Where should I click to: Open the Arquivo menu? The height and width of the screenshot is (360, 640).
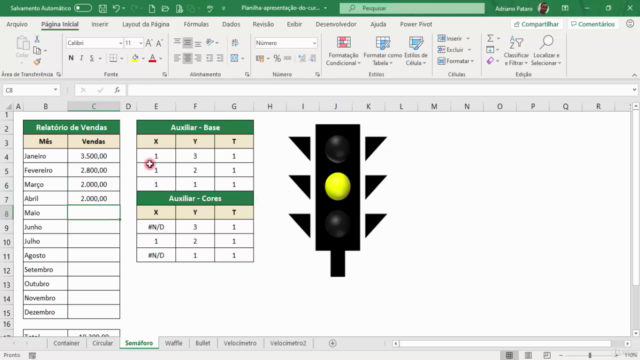click(17, 24)
